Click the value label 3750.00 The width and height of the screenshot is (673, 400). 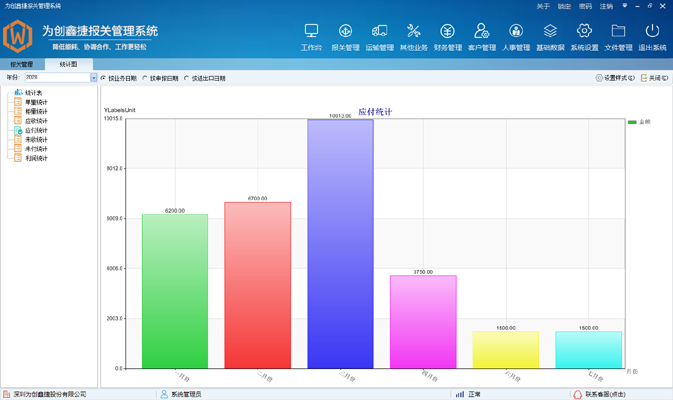point(423,272)
